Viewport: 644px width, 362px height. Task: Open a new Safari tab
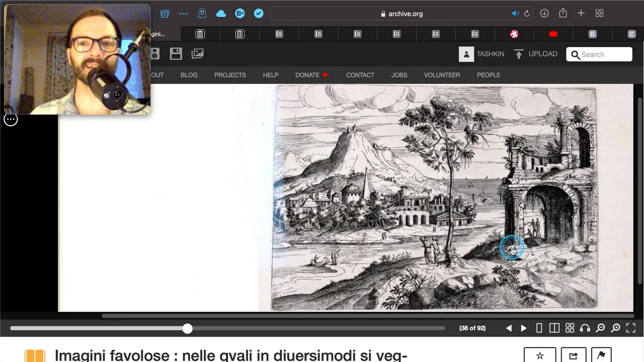click(x=581, y=14)
